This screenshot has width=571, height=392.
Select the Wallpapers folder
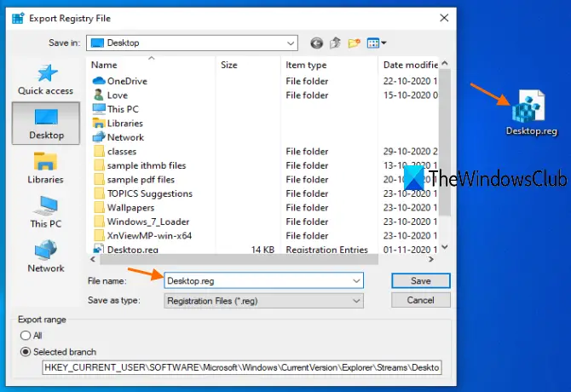click(x=124, y=207)
